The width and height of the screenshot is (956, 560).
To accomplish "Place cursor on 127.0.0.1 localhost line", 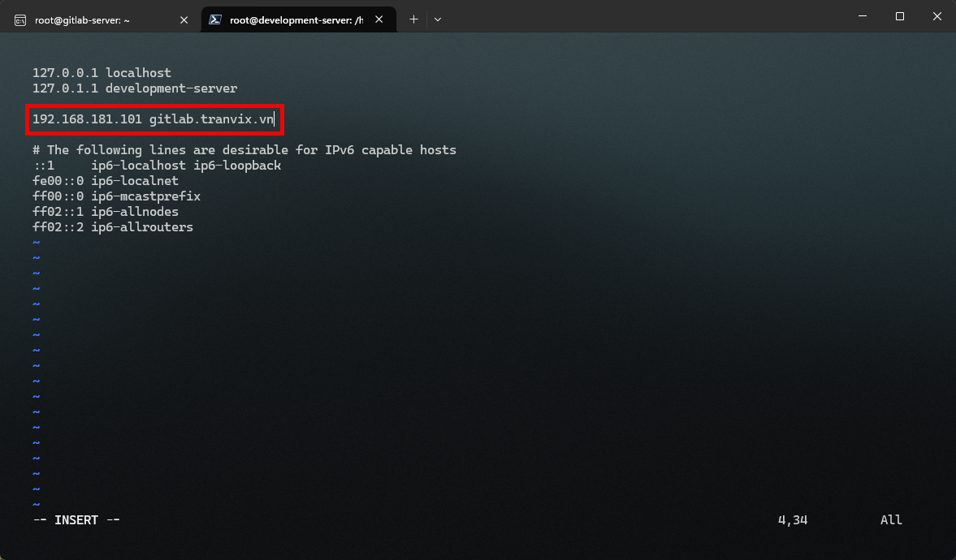I will click(102, 73).
